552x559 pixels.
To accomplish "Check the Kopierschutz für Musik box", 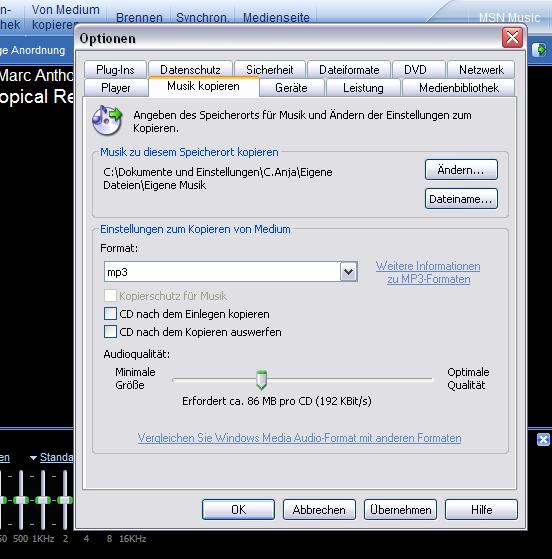I will 110,296.
